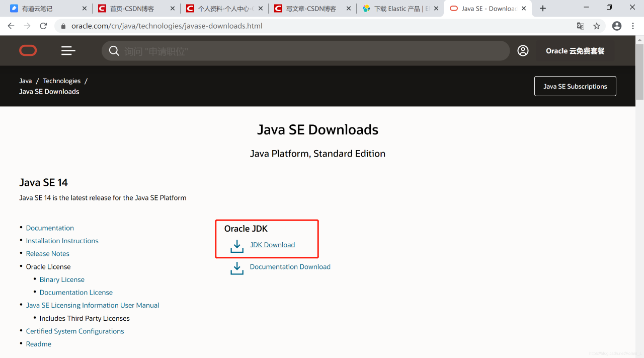
Task: Open the Release Notes link
Action: [48, 254]
